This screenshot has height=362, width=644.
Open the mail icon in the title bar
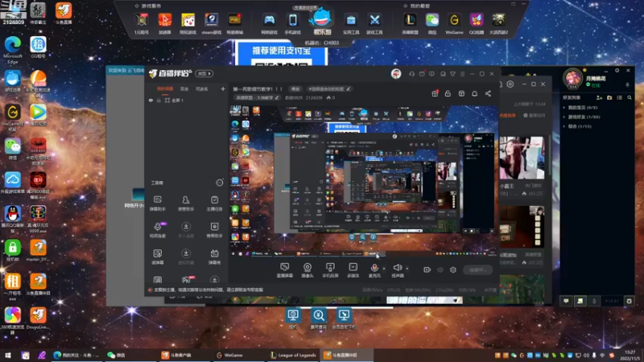click(422, 74)
